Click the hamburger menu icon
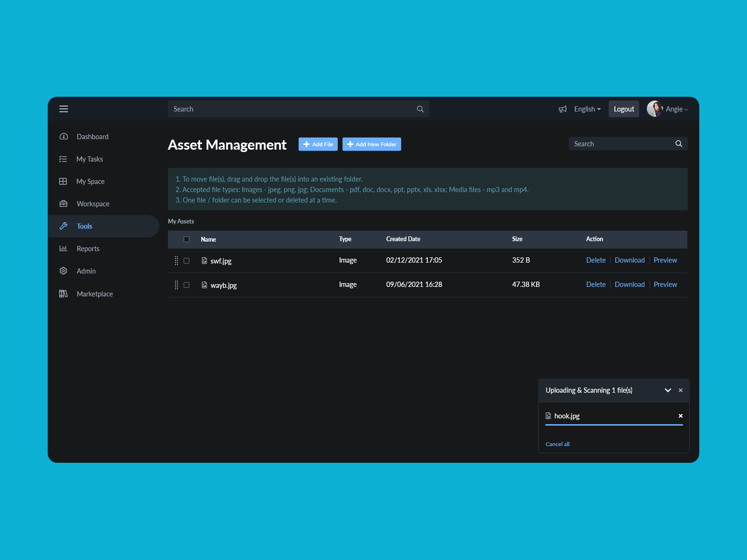This screenshot has height=560, width=747. pos(63,109)
